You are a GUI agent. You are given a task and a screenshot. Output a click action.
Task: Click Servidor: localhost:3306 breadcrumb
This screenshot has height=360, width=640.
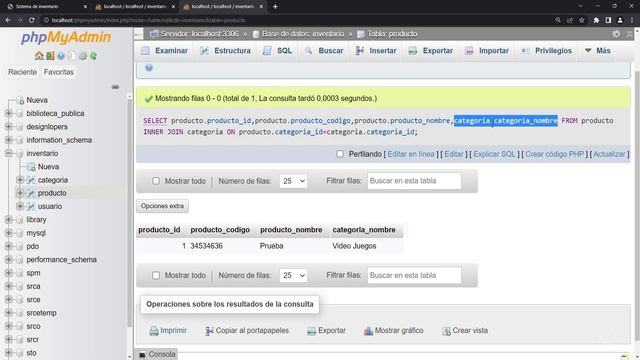(199, 34)
